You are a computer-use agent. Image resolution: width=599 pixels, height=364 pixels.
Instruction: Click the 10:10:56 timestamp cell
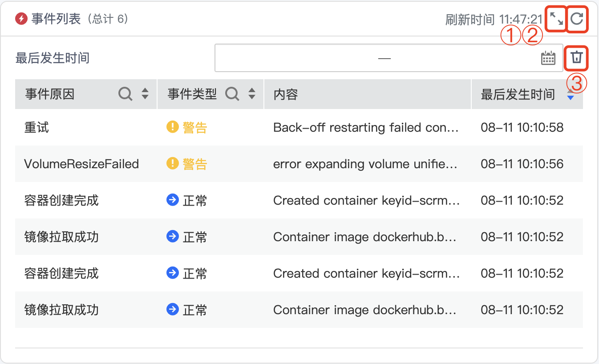pyautogui.click(x=522, y=164)
